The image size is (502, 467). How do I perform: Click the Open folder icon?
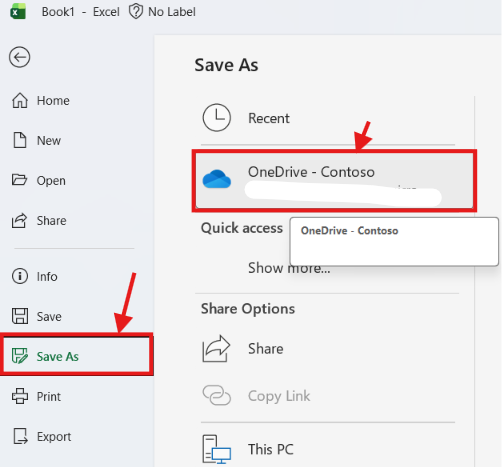click(x=19, y=180)
